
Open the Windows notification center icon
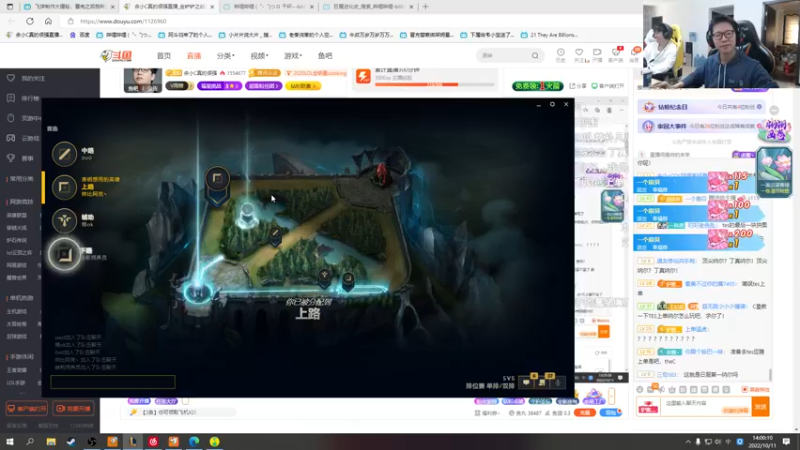pyautogui.click(x=786, y=441)
